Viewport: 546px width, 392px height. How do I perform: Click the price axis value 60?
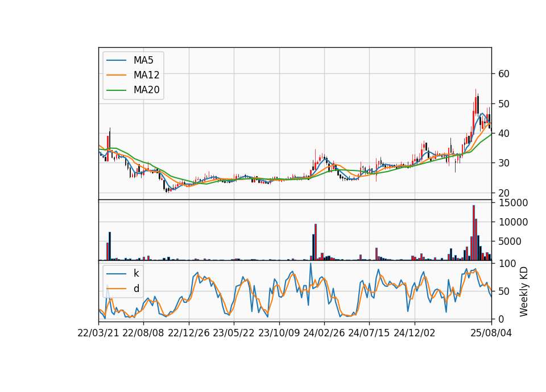tap(504, 74)
